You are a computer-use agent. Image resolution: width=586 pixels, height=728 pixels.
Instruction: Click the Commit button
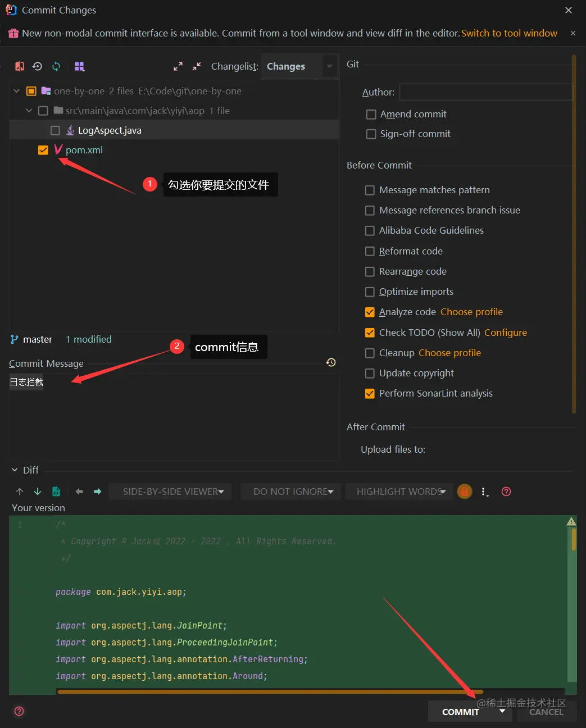(461, 712)
